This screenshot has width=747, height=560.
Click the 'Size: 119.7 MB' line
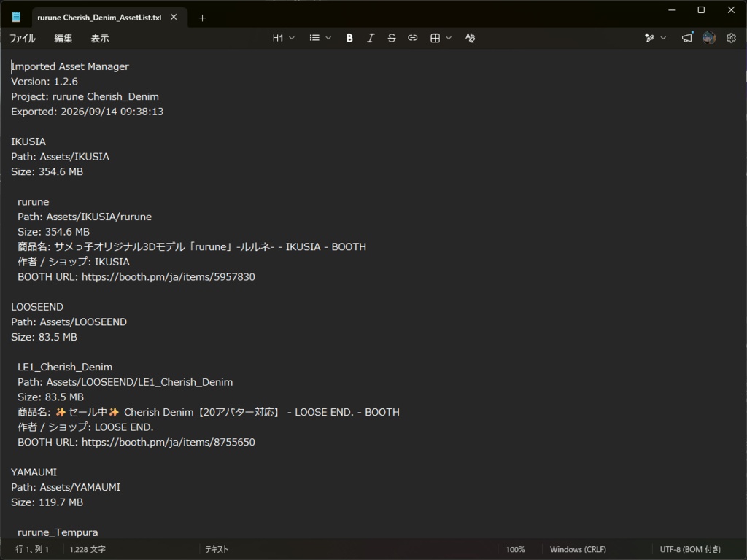(47, 503)
